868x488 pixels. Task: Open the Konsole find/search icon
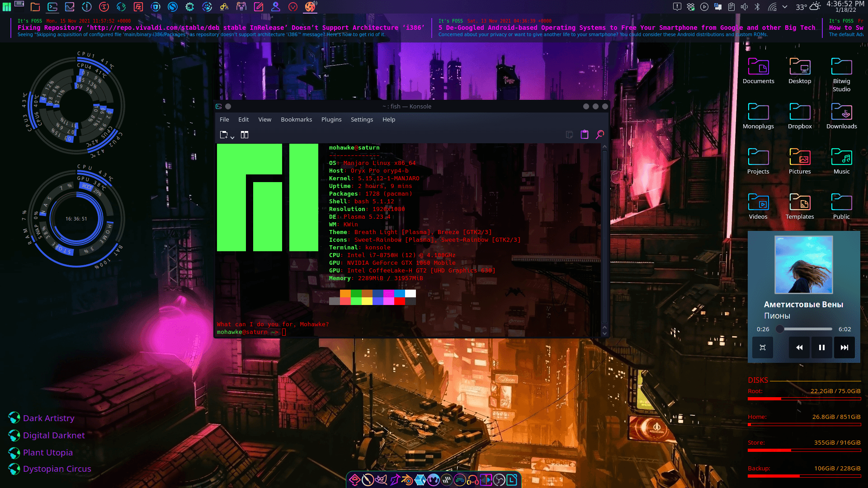600,135
